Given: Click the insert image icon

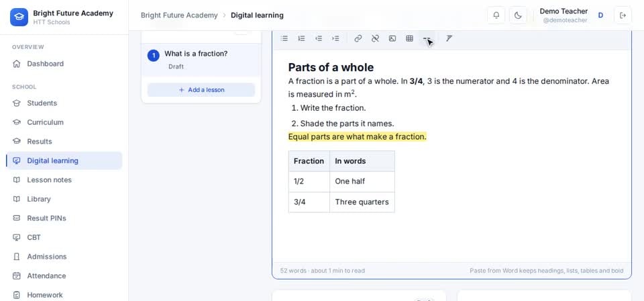Looking at the screenshot, I should (392, 38).
